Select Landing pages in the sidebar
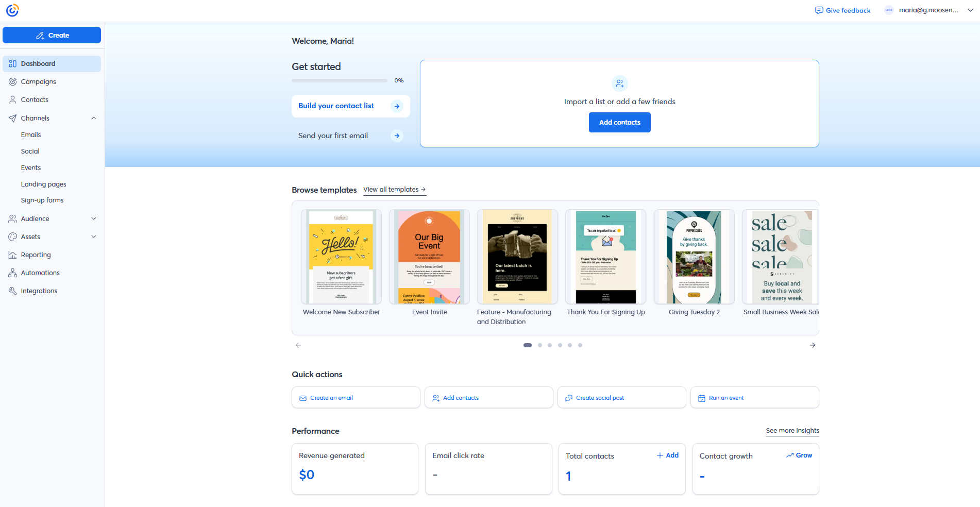 point(43,184)
